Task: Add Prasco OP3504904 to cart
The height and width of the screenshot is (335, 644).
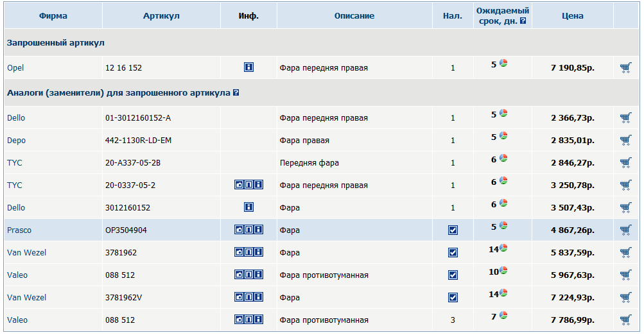Action: 625,230
